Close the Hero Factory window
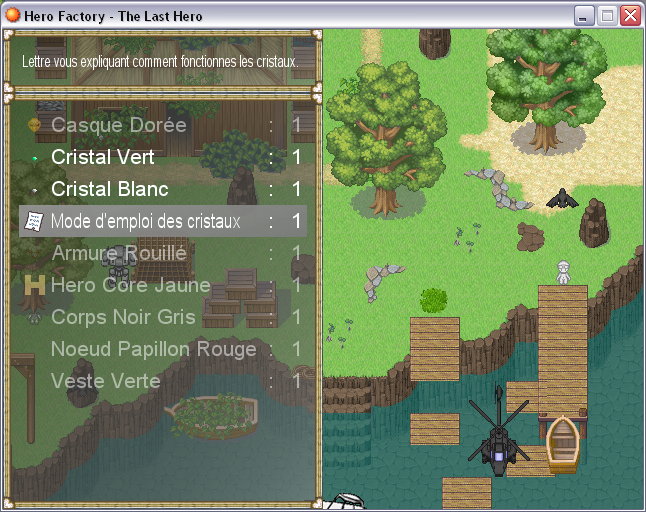 click(630, 16)
